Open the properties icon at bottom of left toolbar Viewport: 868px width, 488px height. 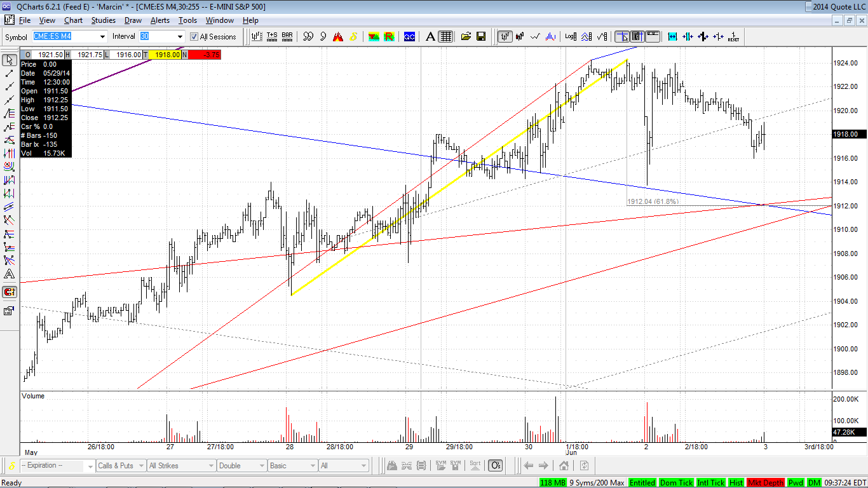9,311
